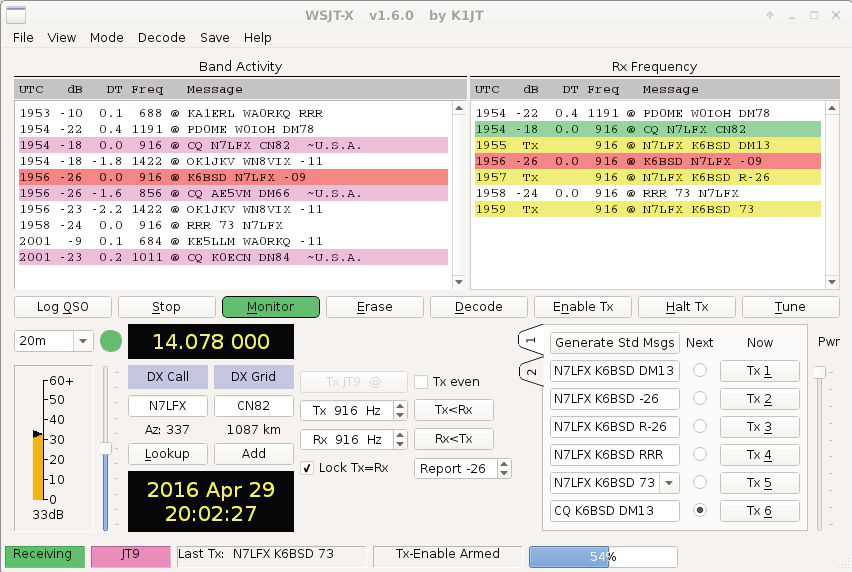Switch to message tab 2

[531, 372]
